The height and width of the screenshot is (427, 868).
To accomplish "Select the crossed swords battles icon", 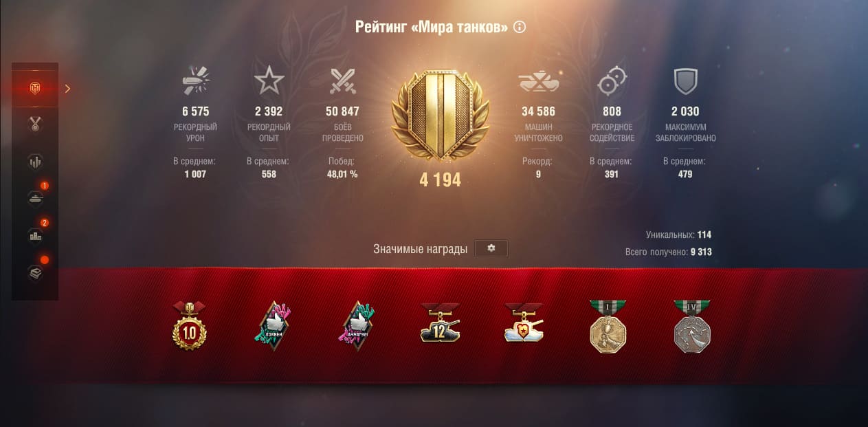I will pos(341,81).
